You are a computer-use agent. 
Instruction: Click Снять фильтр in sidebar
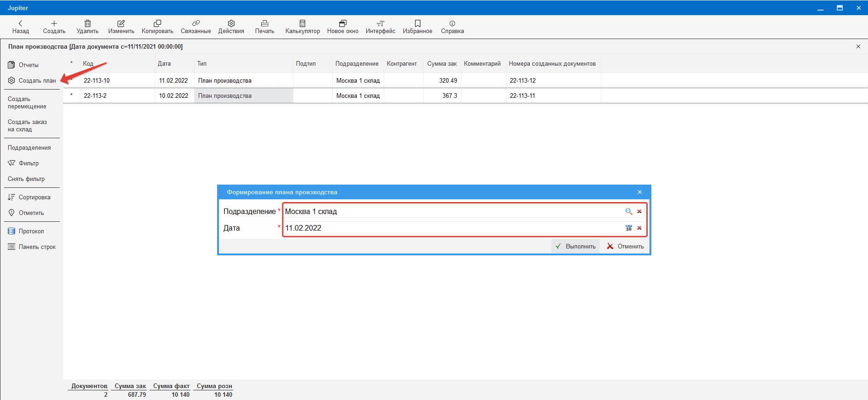point(26,179)
